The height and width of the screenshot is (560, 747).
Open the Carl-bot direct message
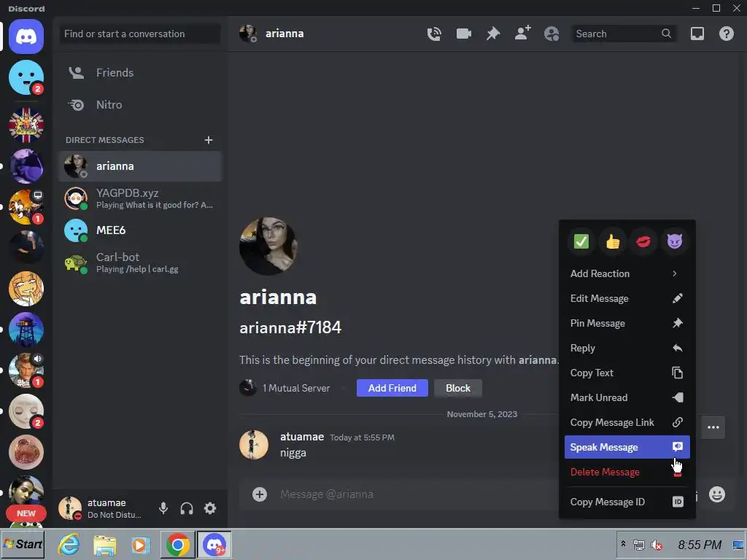[x=140, y=262]
